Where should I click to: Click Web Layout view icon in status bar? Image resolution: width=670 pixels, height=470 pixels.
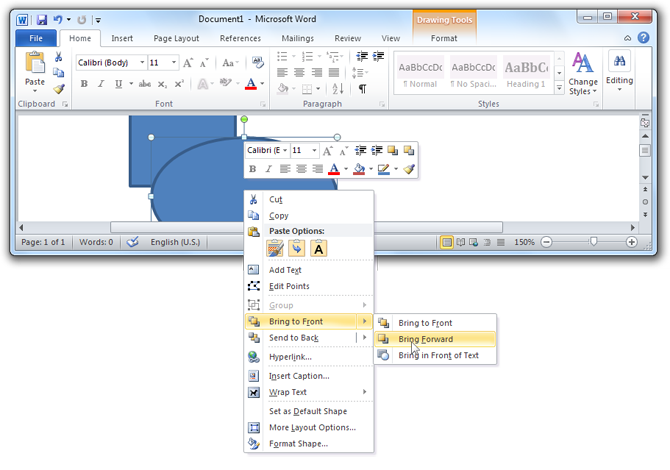473,242
